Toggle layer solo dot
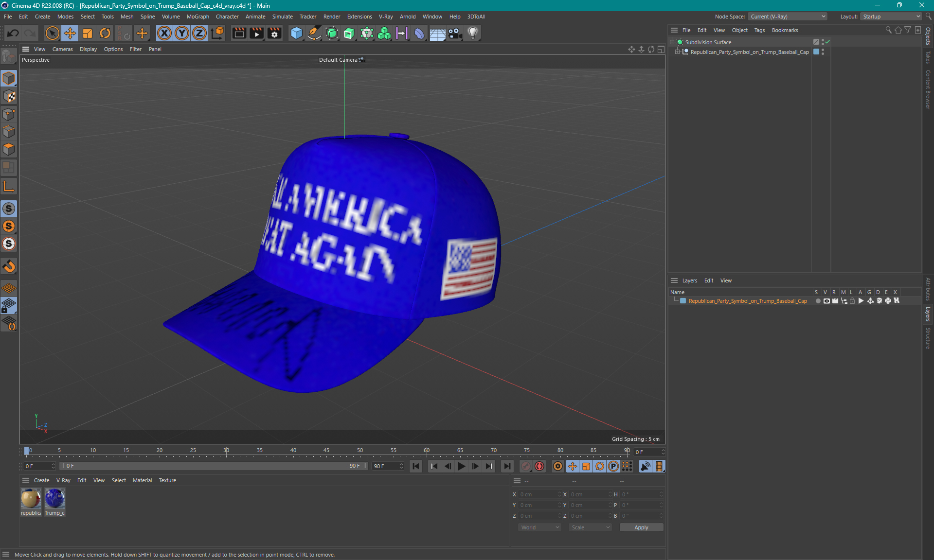 click(x=818, y=301)
